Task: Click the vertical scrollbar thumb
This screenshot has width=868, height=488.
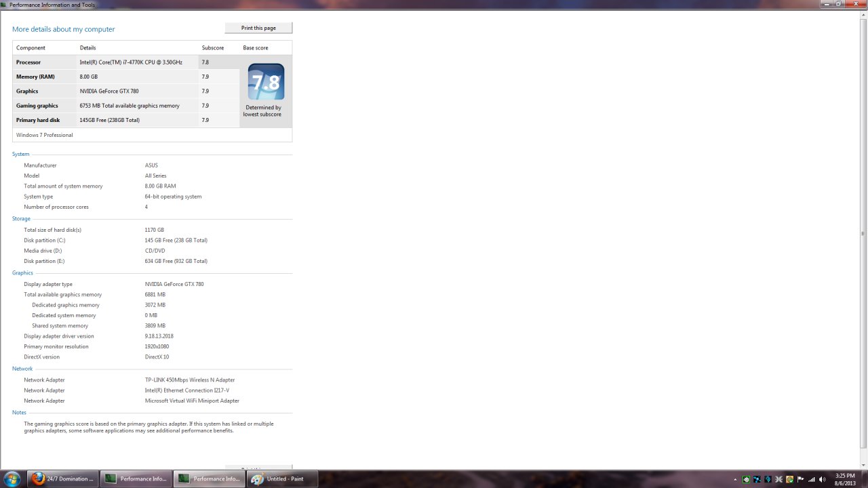Action: click(x=863, y=233)
